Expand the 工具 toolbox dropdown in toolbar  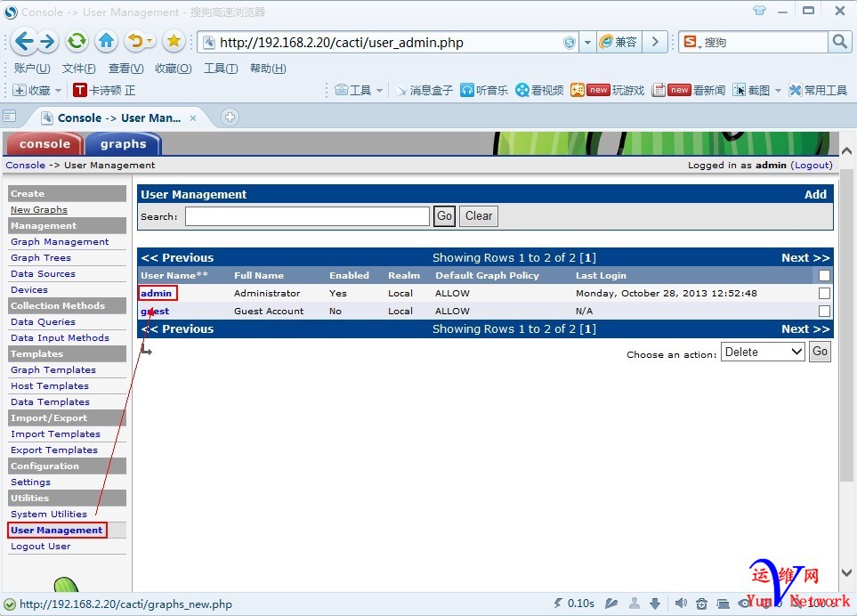click(x=379, y=90)
